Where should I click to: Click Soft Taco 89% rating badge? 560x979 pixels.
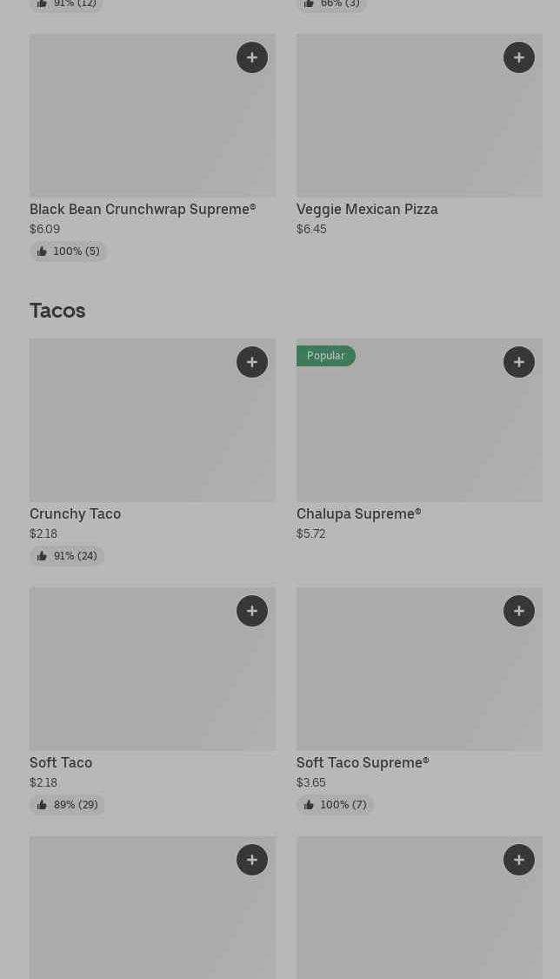67,805
